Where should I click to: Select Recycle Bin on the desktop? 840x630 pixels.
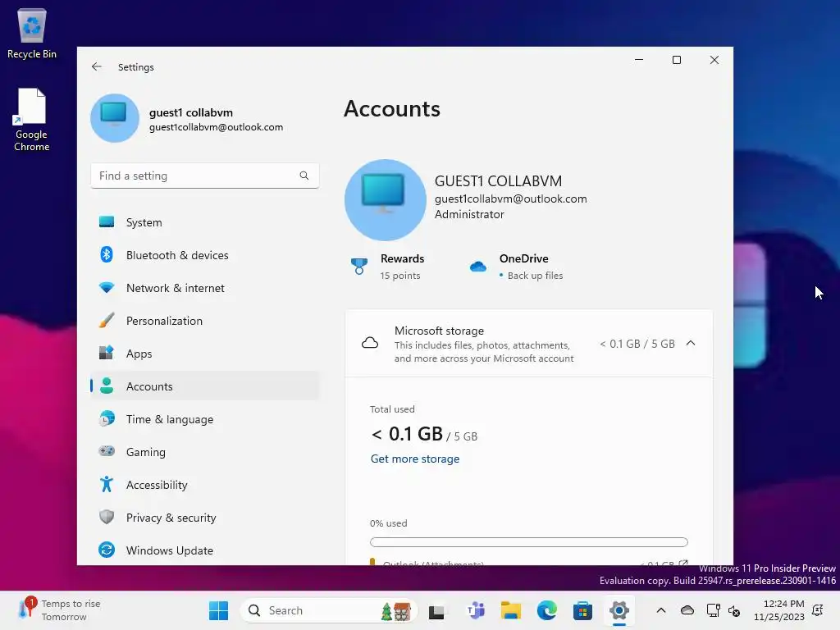coord(32,33)
